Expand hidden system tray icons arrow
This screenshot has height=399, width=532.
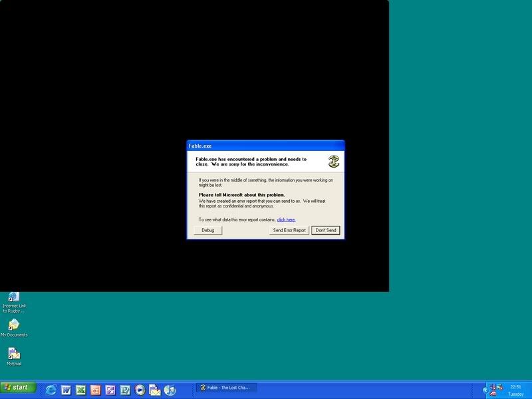click(485, 390)
